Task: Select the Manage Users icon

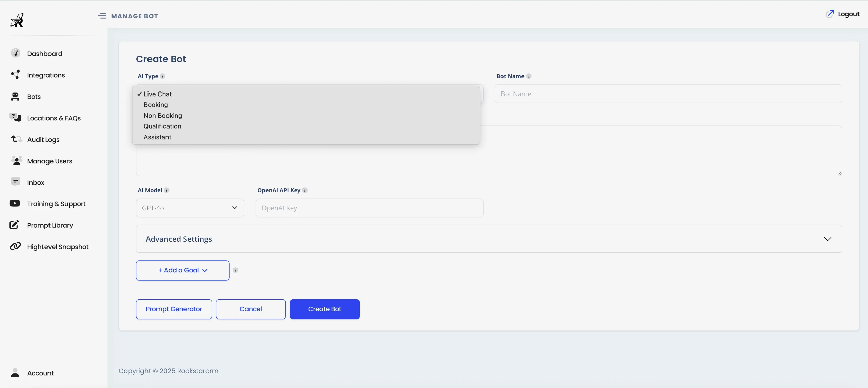Action: [x=16, y=161]
